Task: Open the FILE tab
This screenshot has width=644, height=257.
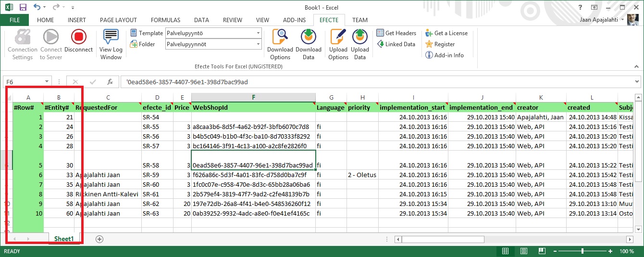Action: pos(14,20)
